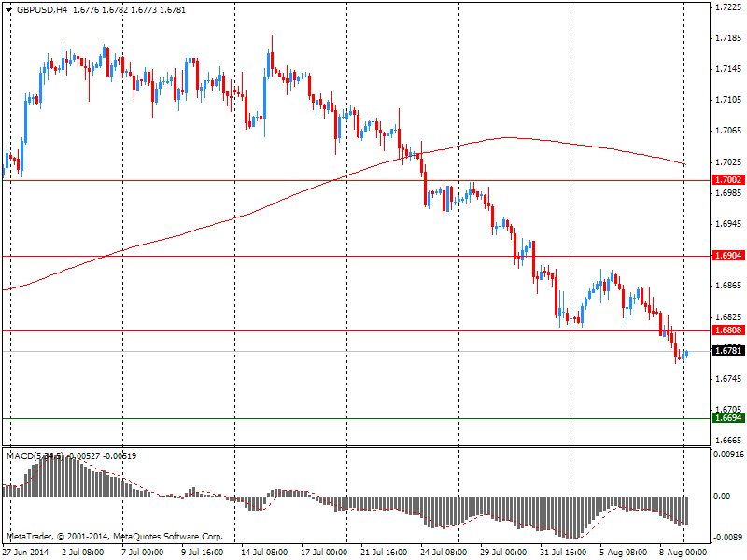Click the MACD scale value 0.00916

pyautogui.click(x=729, y=455)
